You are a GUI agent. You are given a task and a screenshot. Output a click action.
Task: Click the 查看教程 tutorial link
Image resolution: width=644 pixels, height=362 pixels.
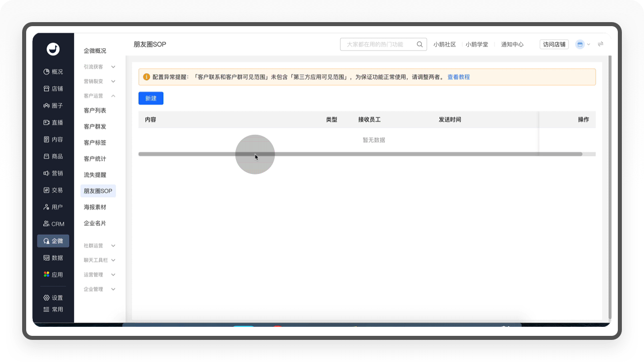[x=458, y=77]
